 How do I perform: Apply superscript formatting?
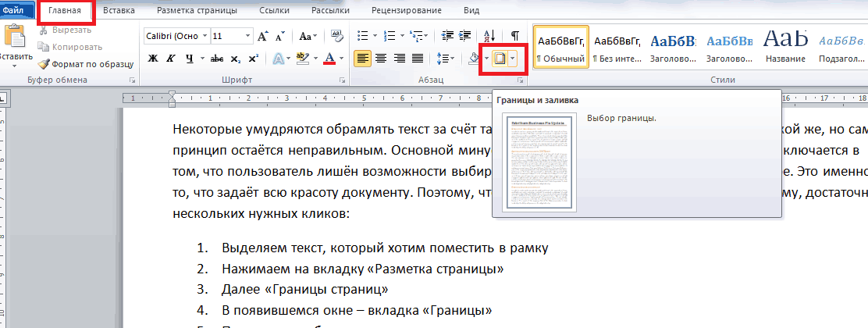point(254,58)
